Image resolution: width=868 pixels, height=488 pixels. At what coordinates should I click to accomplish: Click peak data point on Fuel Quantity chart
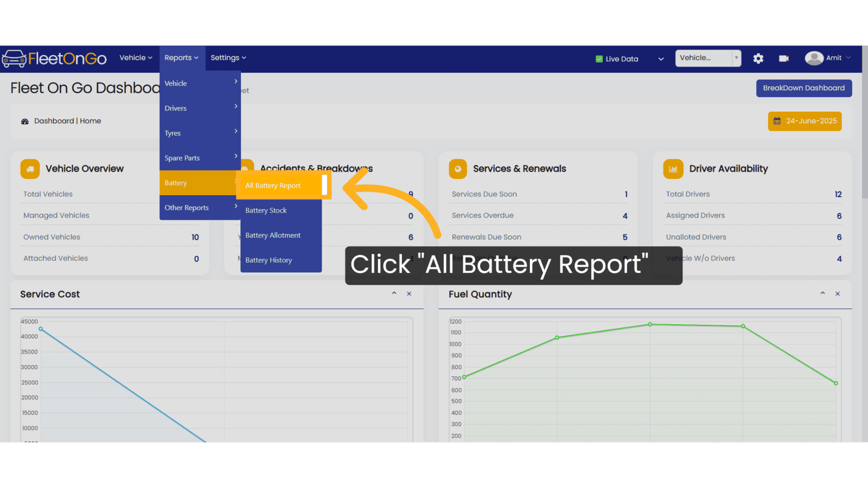[x=650, y=324]
